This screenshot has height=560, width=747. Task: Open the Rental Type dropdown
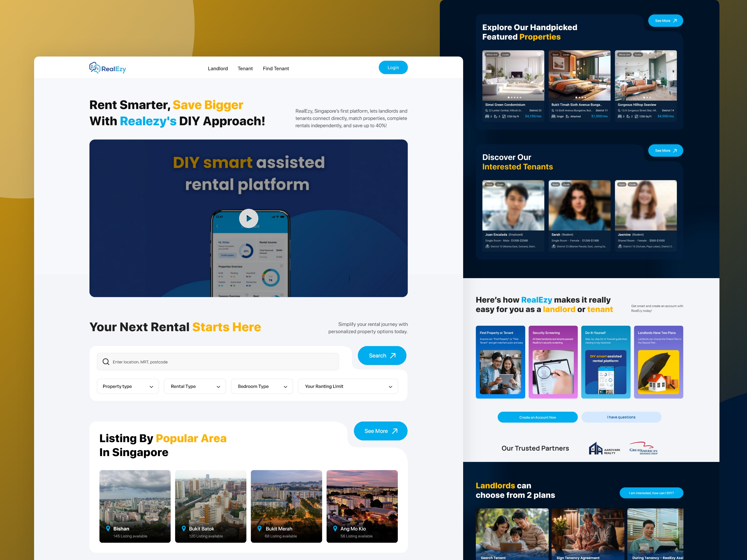tap(195, 386)
